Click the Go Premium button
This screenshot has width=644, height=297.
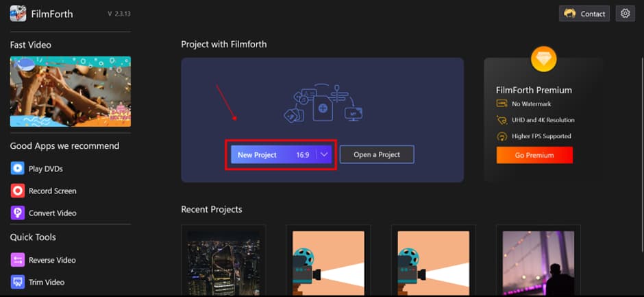click(534, 155)
